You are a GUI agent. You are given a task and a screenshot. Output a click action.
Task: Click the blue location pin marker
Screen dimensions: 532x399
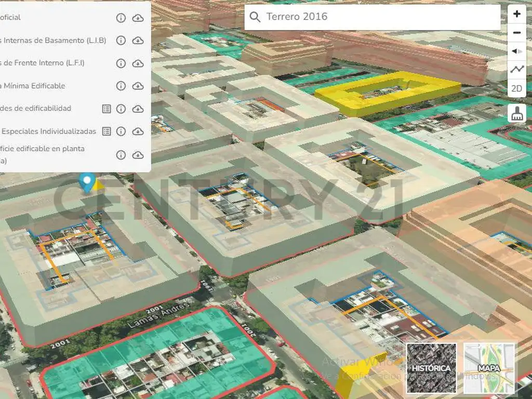pos(87,182)
